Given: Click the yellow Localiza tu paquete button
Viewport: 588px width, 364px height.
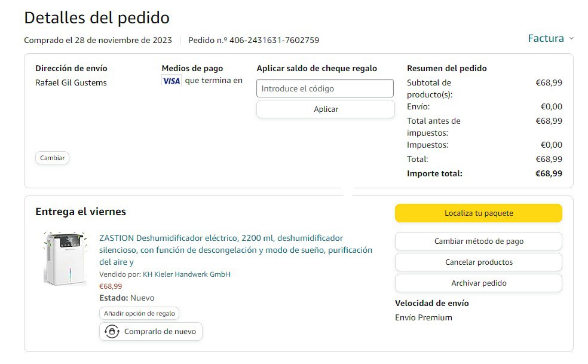Looking at the screenshot, I should (478, 213).
